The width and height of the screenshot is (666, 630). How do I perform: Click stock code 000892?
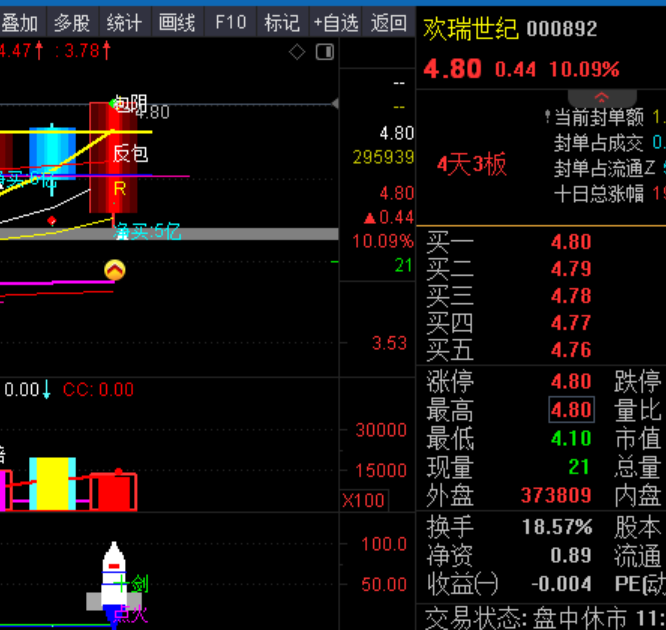[562, 29]
